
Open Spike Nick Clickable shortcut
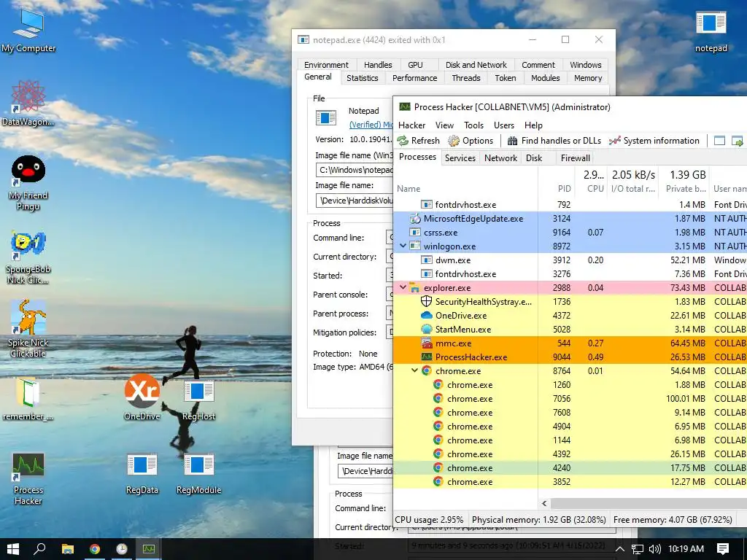pos(28,329)
